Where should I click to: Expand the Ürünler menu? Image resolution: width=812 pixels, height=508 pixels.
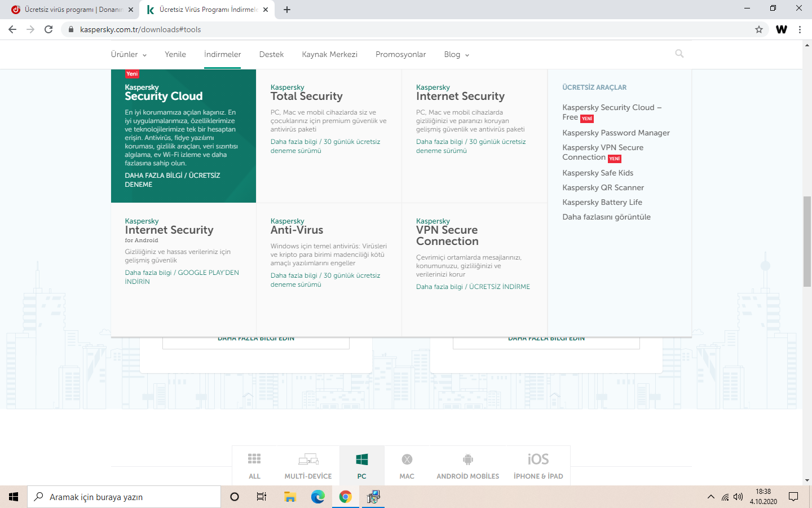point(129,54)
